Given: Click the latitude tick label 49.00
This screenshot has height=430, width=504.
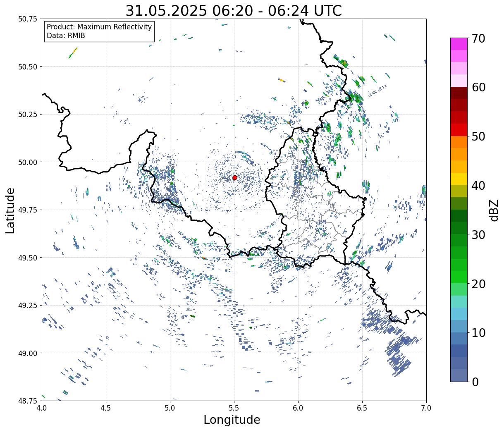Looking at the screenshot, I should click(27, 353).
